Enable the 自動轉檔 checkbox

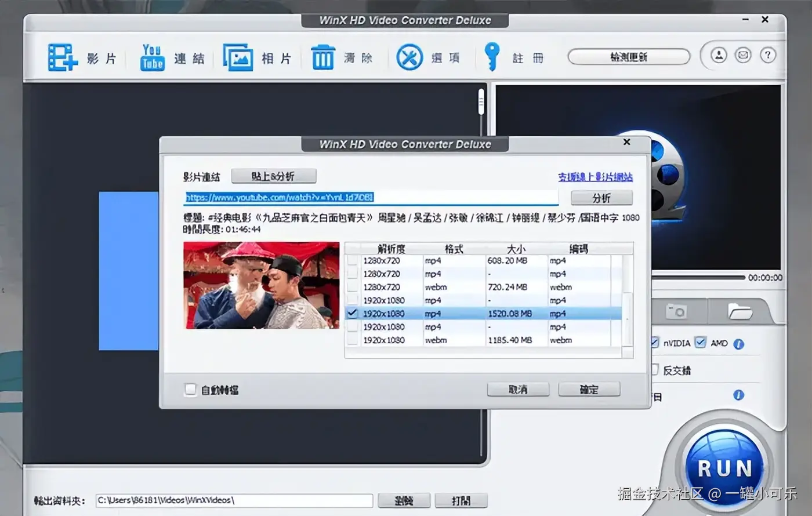(190, 390)
